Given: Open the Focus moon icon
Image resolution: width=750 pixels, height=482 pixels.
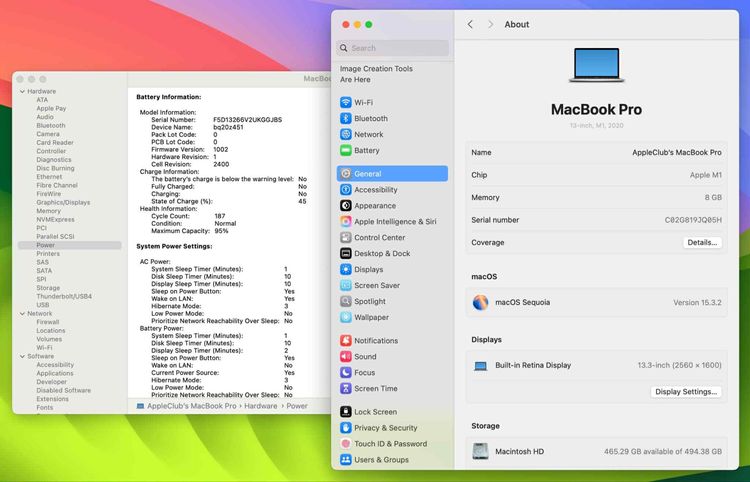Looking at the screenshot, I should 346,372.
